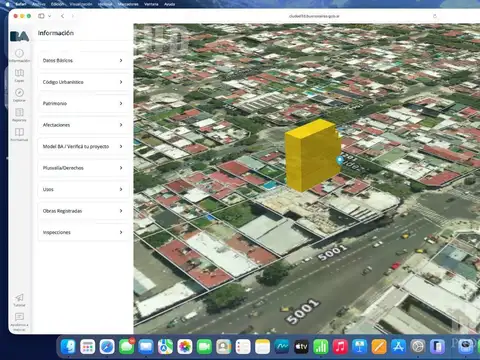The width and height of the screenshot is (480, 360).
Task: Open Pages from the Dock
Action: tap(379, 347)
